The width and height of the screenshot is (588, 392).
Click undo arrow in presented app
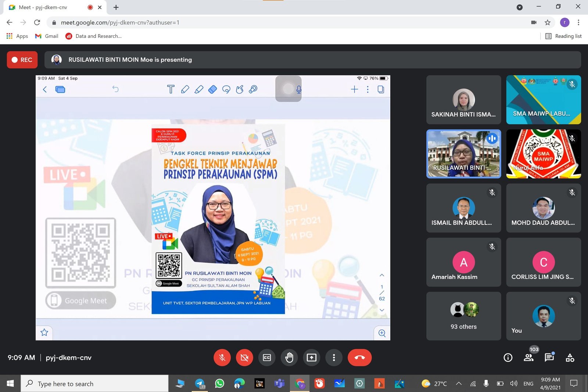(x=115, y=89)
